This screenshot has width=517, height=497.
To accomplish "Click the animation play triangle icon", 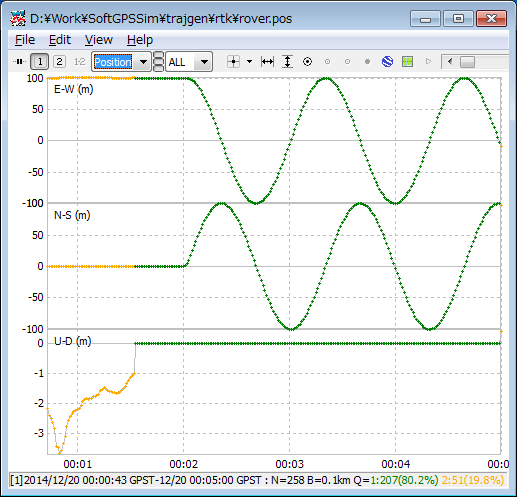I will (428, 62).
